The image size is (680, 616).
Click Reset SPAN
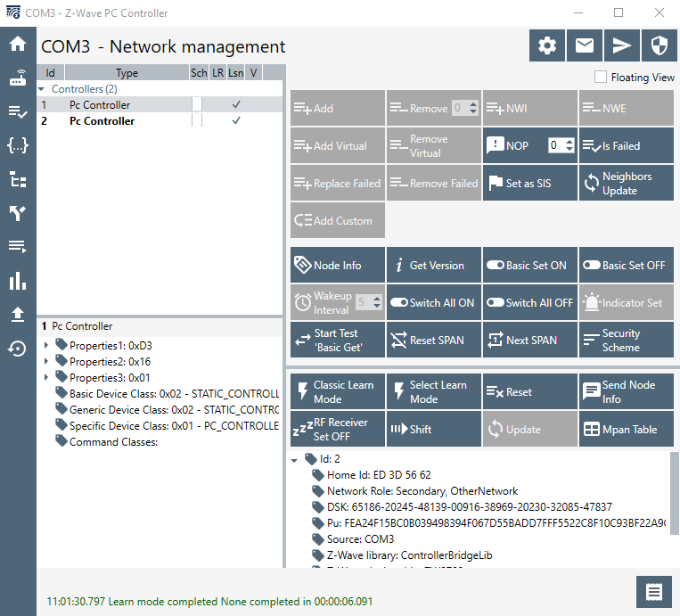pos(434,340)
